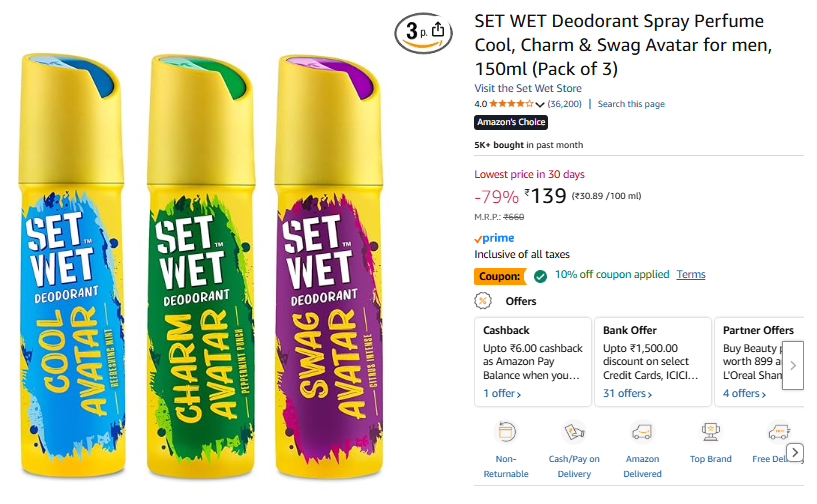
Task: Click the 36,200 ratings count
Action: (565, 104)
